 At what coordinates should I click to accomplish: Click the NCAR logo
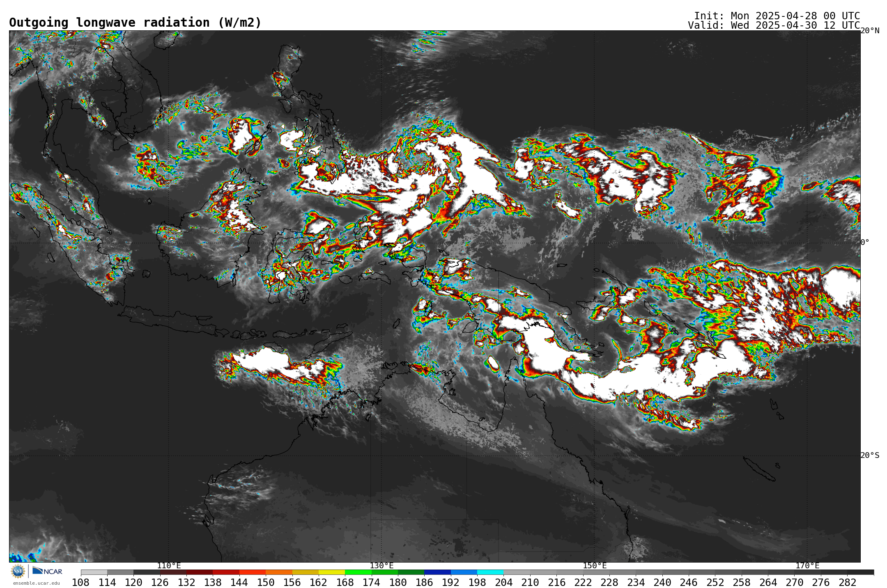point(47,571)
